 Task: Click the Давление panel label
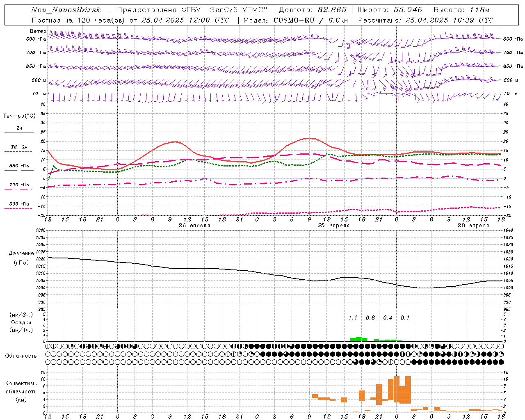pos(21,253)
